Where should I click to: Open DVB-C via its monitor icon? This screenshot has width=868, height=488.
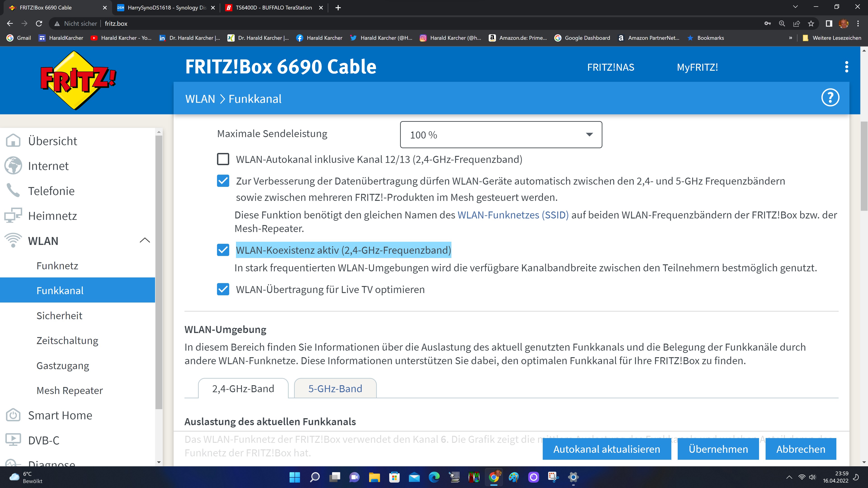13,440
